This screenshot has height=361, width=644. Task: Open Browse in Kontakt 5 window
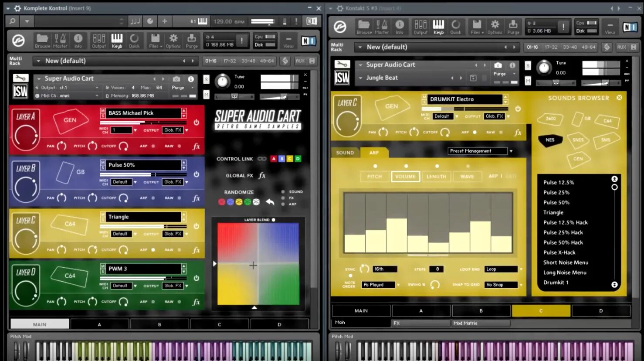coord(364,27)
